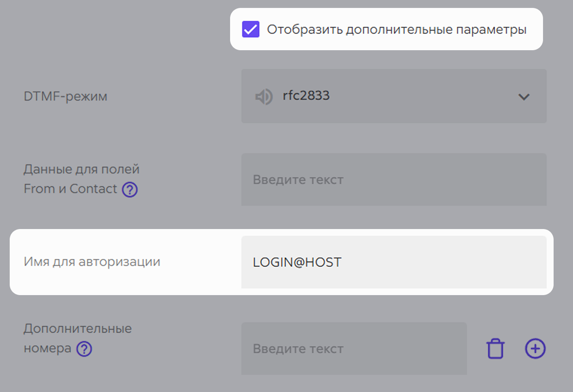Focus the From и Contact text field
573x392 pixels.
pyautogui.click(x=394, y=179)
